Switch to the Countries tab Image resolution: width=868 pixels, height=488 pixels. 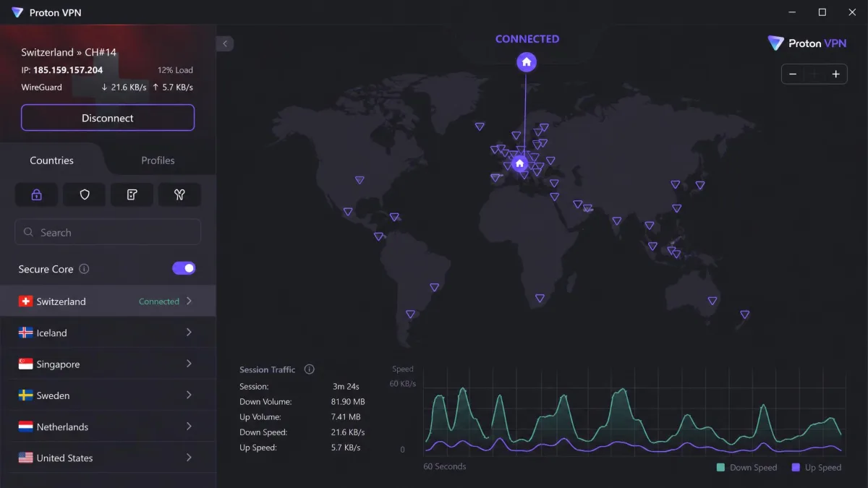tap(52, 160)
